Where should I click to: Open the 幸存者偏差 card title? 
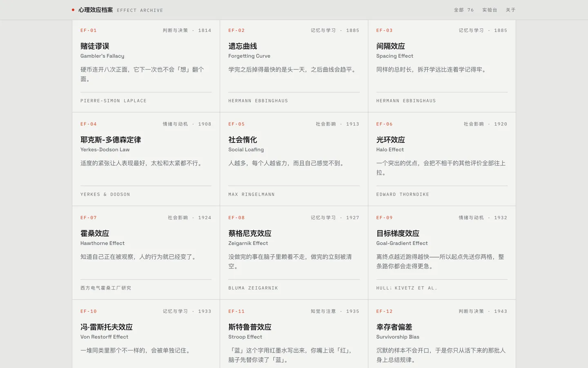pyautogui.click(x=394, y=327)
